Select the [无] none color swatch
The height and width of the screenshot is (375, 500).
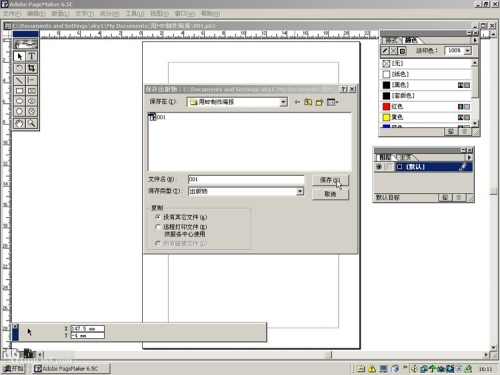pos(426,63)
